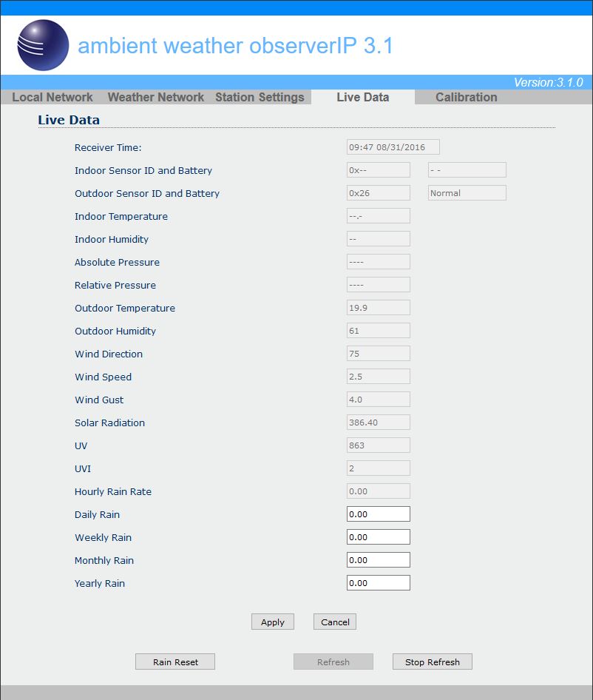This screenshot has width=593, height=700.
Task: Open the Station Settings tab
Action: (260, 97)
